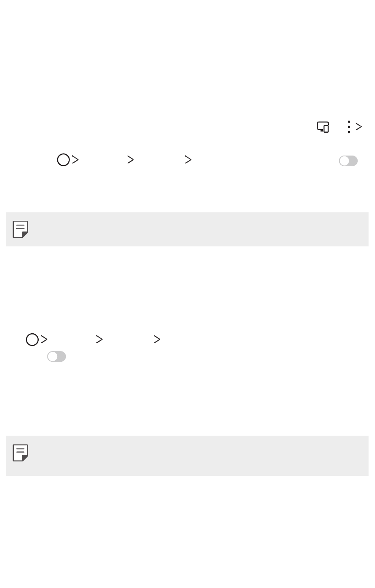
Task: Click the middle chevron in upper breadcrumb row
Action: [x=130, y=160]
